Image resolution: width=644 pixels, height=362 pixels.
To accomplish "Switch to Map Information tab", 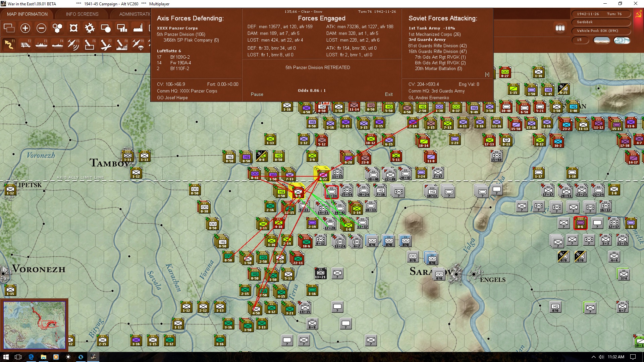I will tap(27, 14).
